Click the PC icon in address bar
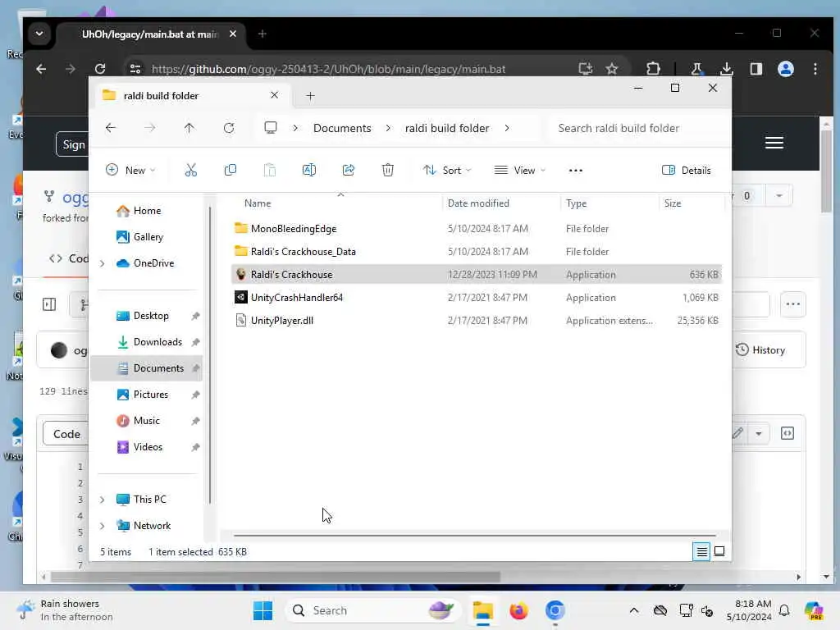 271,128
